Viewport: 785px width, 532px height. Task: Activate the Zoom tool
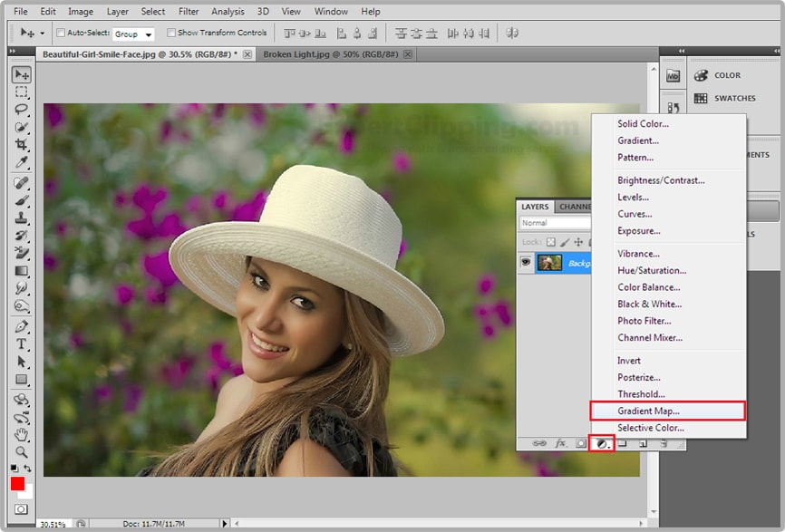pyautogui.click(x=21, y=451)
